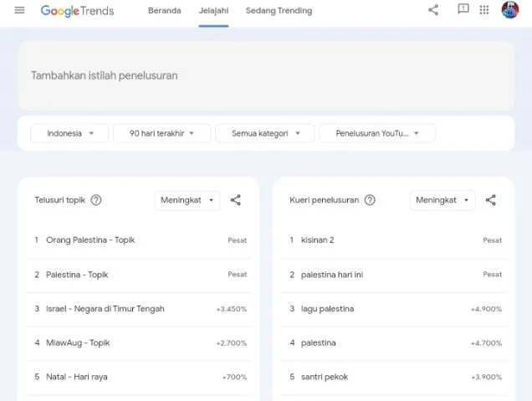532x401 pixels.
Task: Change Meningkat sorting for Telusuri topik
Action: (187, 200)
